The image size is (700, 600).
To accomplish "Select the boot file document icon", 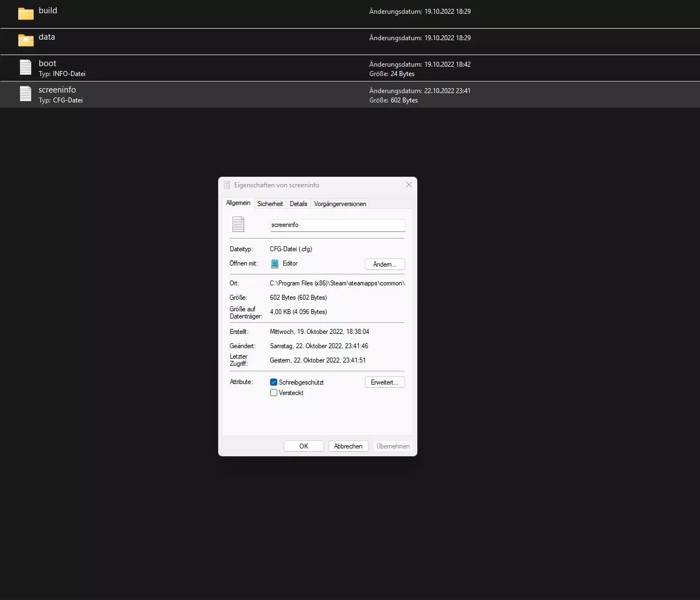I will tap(26, 67).
